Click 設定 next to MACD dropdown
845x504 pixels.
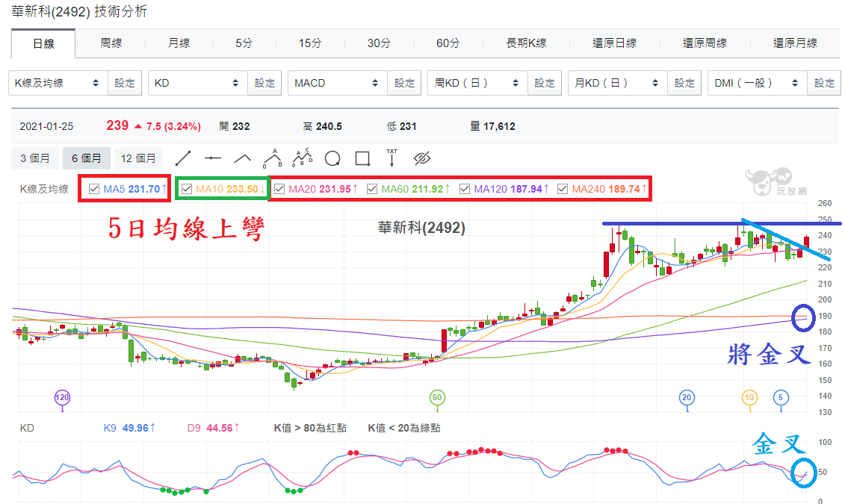click(x=404, y=83)
